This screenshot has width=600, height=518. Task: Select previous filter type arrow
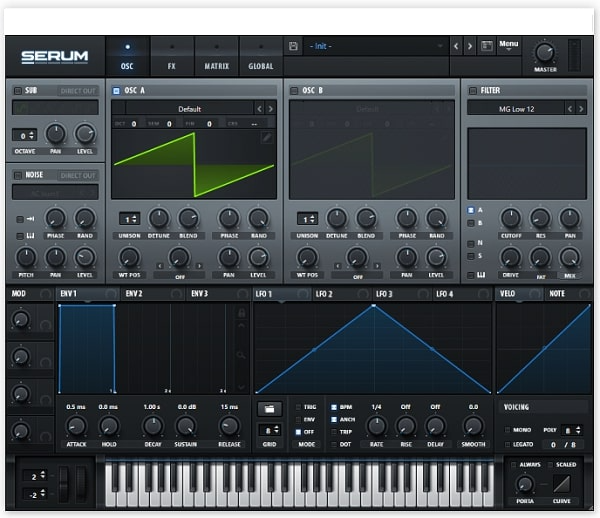(570, 109)
